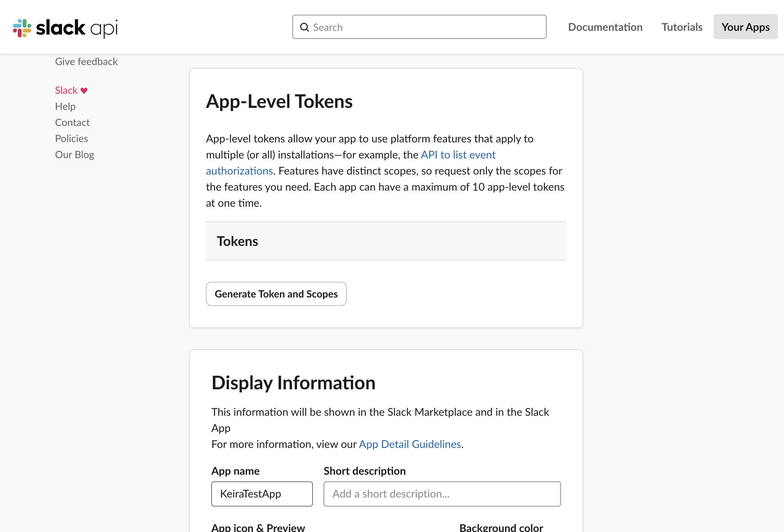The height and width of the screenshot is (532, 784).
Task: Open the Tutorials menu
Action: [681, 27]
